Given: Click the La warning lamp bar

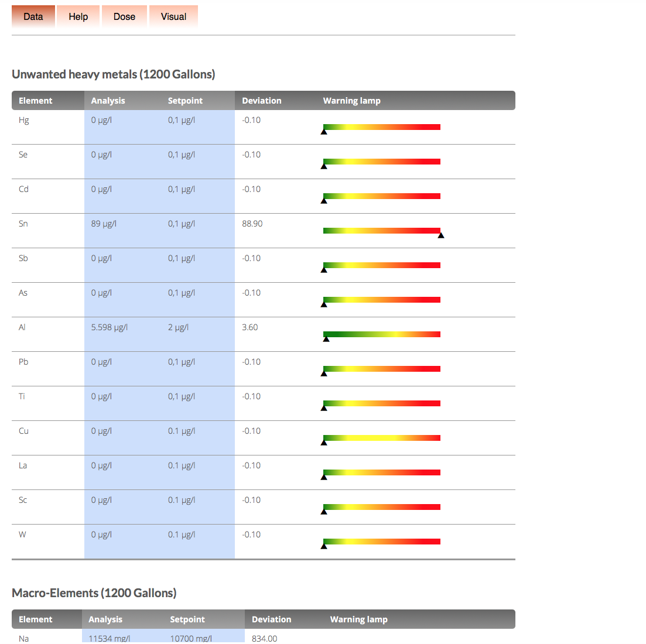Looking at the screenshot, I should pyautogui.click(x=381, y=472).
